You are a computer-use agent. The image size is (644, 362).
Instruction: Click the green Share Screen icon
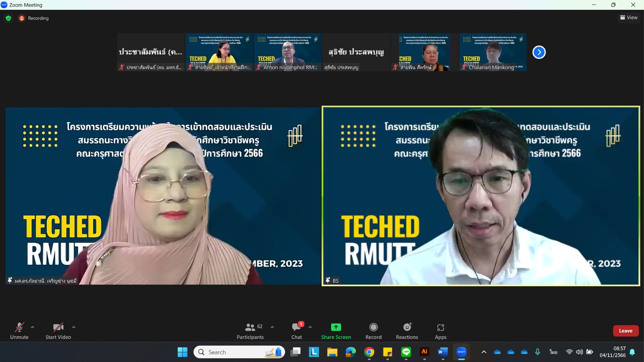[336, 327]
